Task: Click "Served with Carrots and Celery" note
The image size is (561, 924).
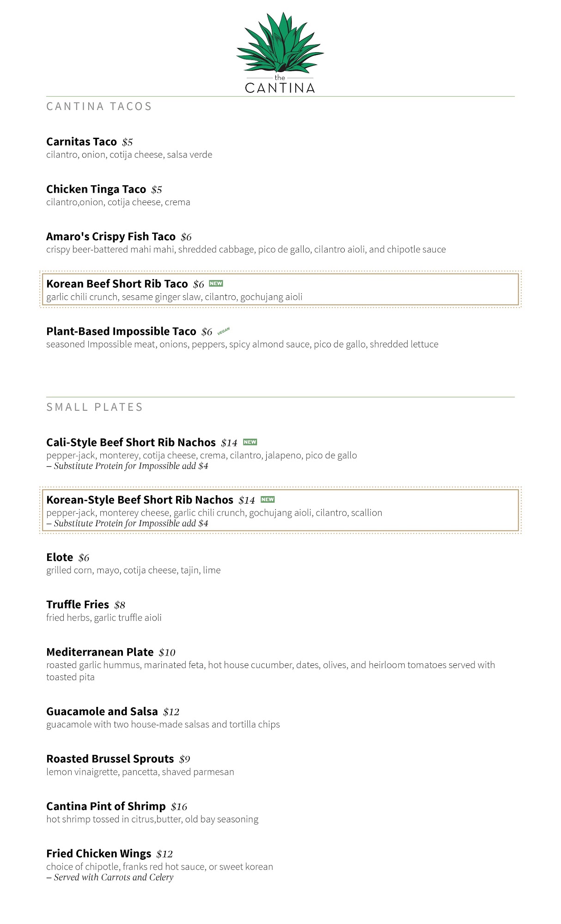Action: tap(113, 877)
